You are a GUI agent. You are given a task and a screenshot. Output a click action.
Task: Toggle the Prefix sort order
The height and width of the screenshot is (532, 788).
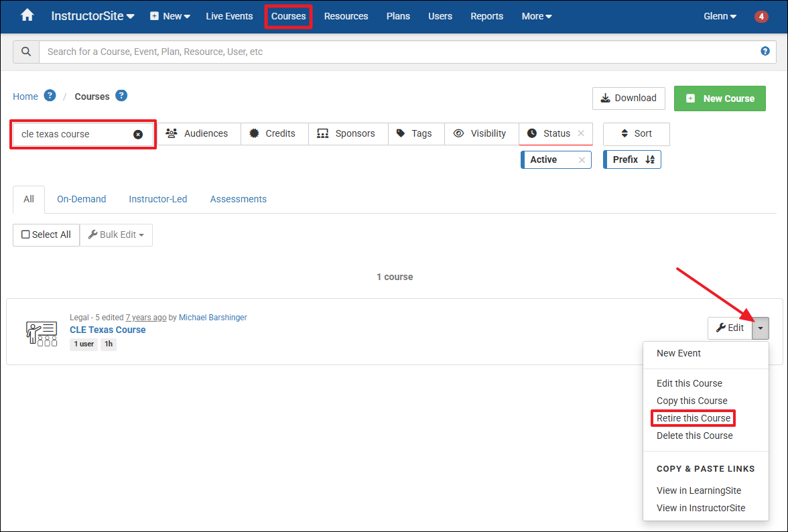click(x=633, y=159)
